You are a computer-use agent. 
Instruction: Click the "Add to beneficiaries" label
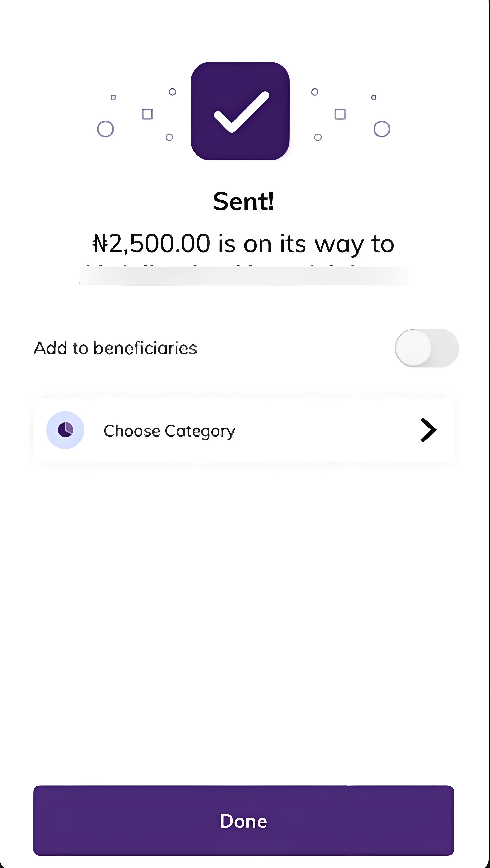click(x=115, y=348)
